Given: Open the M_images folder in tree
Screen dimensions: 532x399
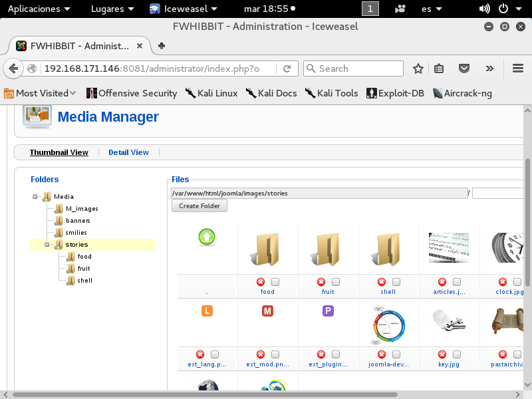Looking at the screenshot, I should [x=82, y=209].
